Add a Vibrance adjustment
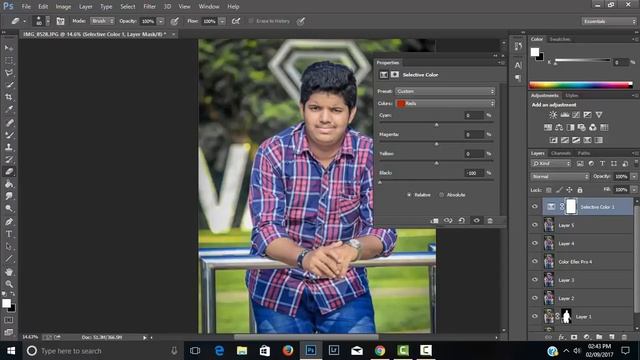This screenshot has width=640, height=360. click(599, 115)
